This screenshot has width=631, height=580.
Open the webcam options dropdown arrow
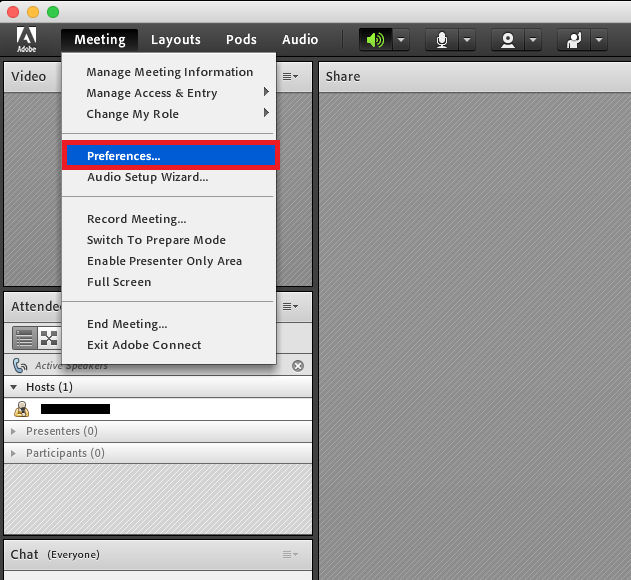tap(533, 39)
